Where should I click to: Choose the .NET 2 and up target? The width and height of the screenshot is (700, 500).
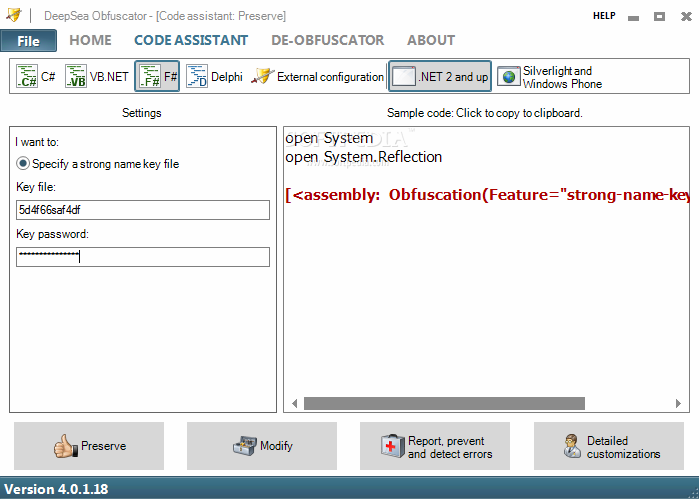440,76
